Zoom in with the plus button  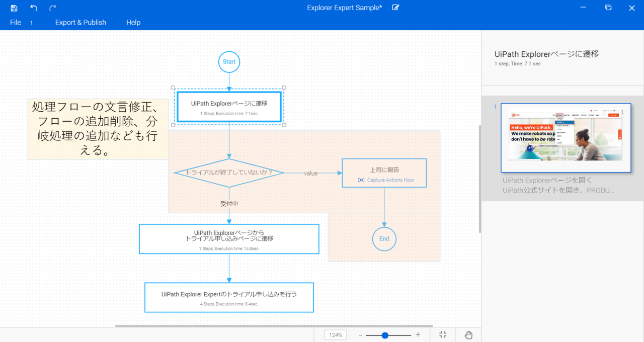(418, 335)
